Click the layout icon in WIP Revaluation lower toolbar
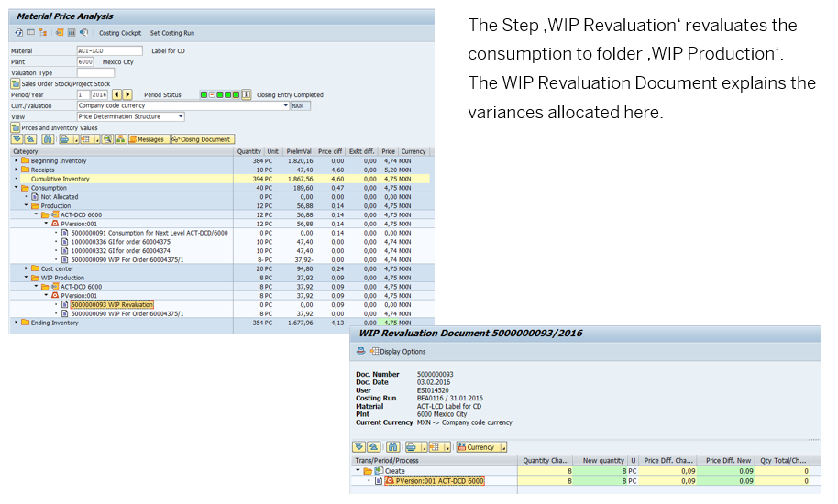Screen dimensions: 838x504 click(435, 447)
